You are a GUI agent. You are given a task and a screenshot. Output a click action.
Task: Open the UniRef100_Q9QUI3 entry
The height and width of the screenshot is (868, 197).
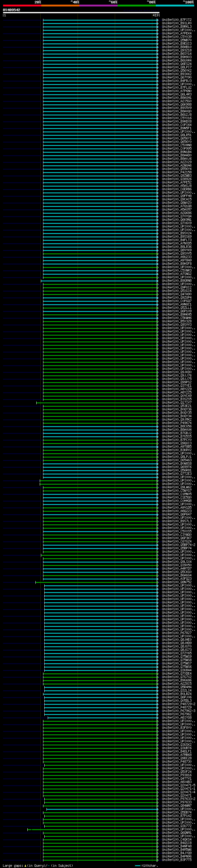pyautogui.click(x=176, y=443)
